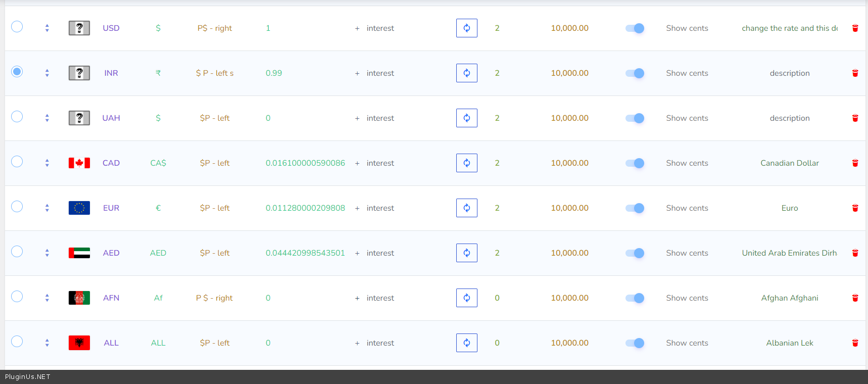Edit the CAD rate 0.016100000590086
868x384 pixels.
tap(306, 163)
